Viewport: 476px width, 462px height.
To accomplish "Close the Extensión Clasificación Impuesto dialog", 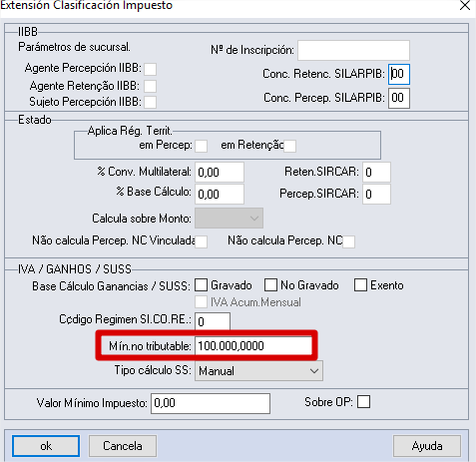I will [465, 6].
